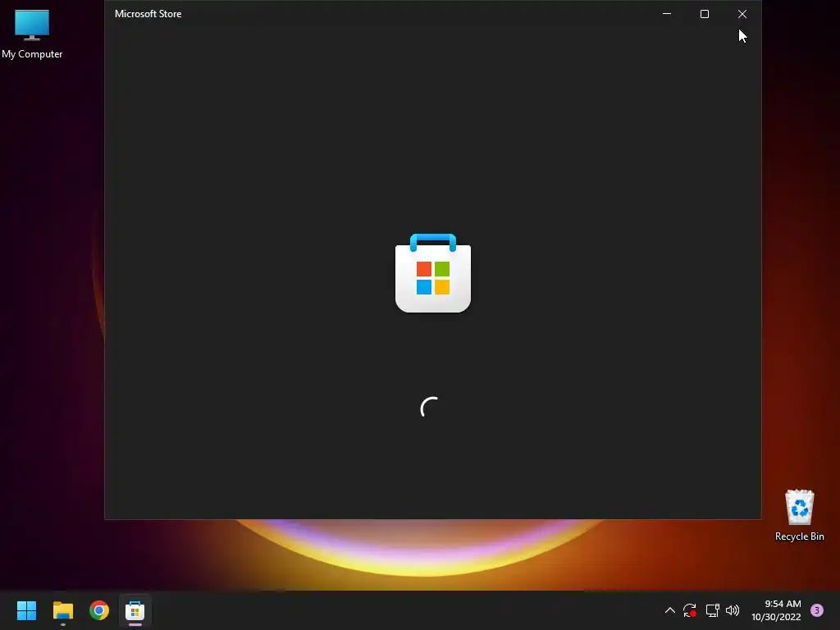This screenshot has width=840, height=630.
Task: Show hidden system tray icons
Action: click(x=669, y=610)
